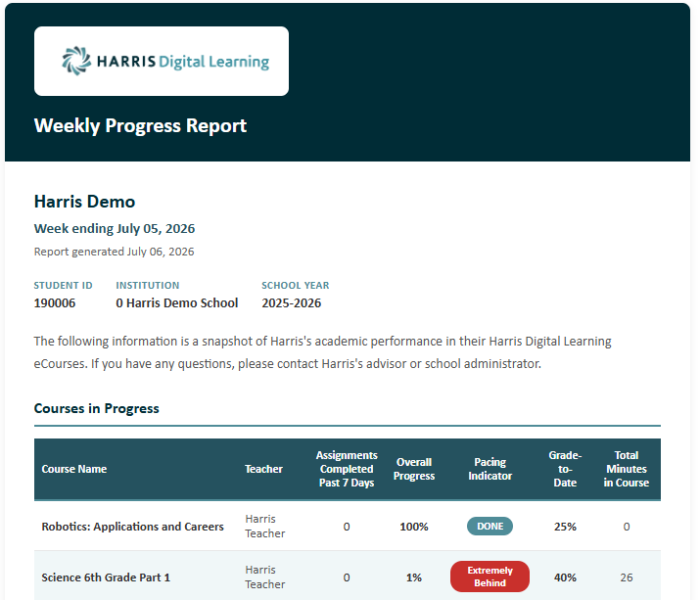Click the Report generated July 06, 2026 line
Viewport: 700px width, 600px height.
click(114, 252)
